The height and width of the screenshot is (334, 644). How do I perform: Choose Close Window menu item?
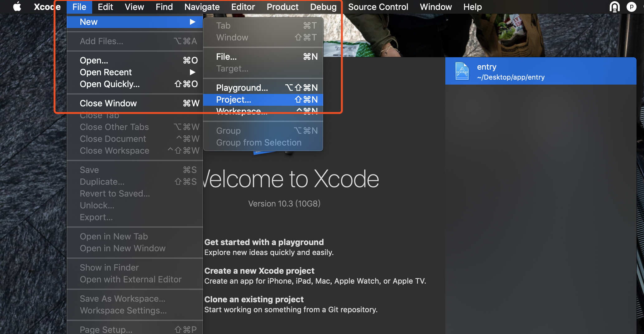click(135, 103)
